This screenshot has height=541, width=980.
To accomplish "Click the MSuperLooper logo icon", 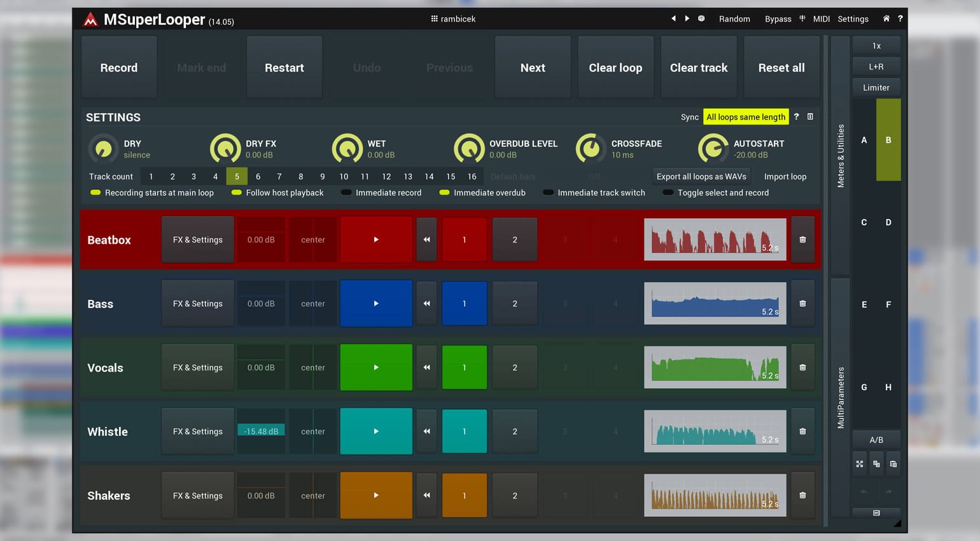I will coord(90,20).
